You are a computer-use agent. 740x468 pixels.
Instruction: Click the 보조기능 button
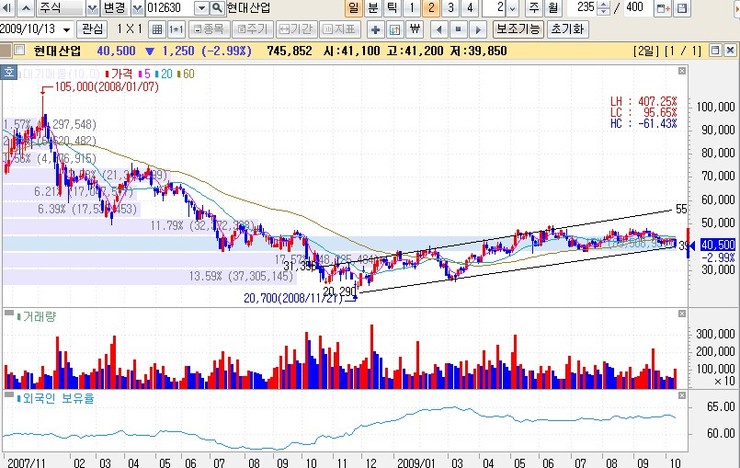[x=518, y=29]
